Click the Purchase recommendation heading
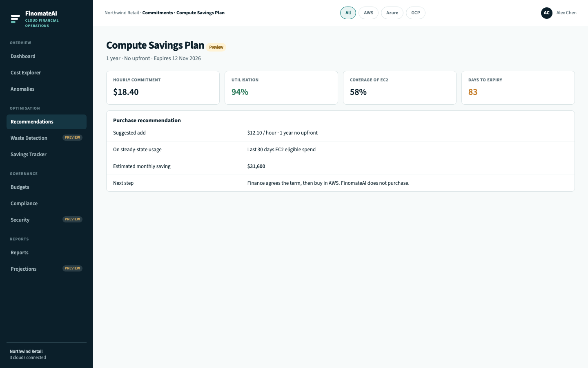The width and height of the screenshot is (588, 368). point(147,121)
